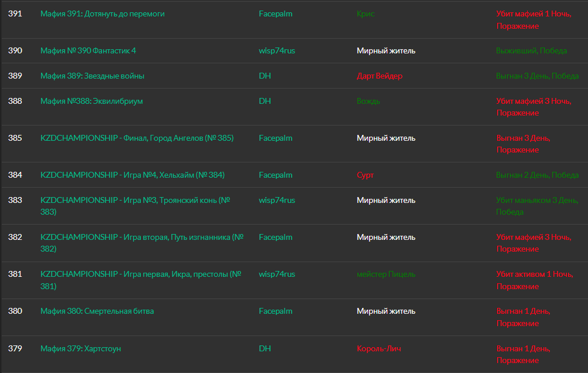
Task: Open 'Мафия №388: Эквилибриум' game page
Action: [92, 101]
